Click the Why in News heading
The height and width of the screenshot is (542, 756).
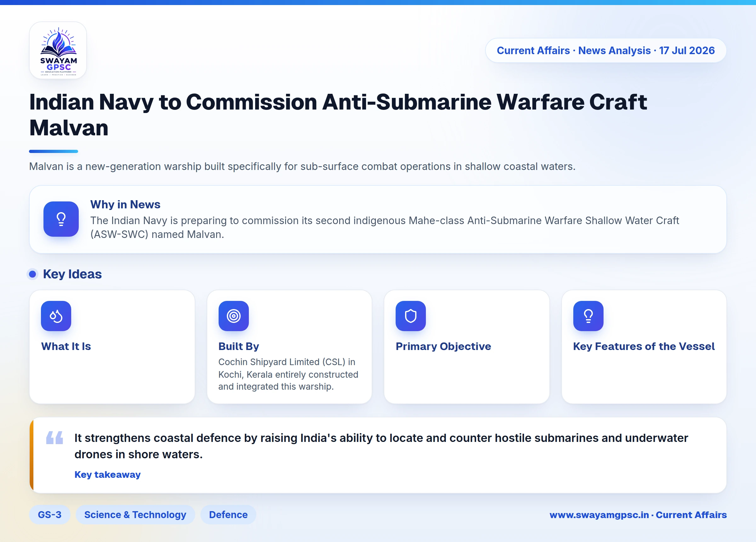[125, 205]
